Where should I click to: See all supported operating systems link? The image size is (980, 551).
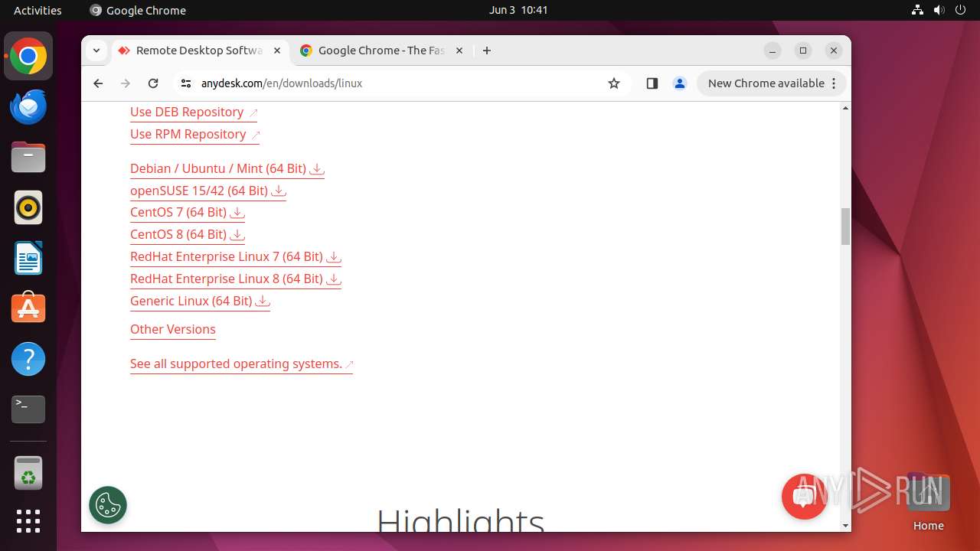(x=241, y=364)
